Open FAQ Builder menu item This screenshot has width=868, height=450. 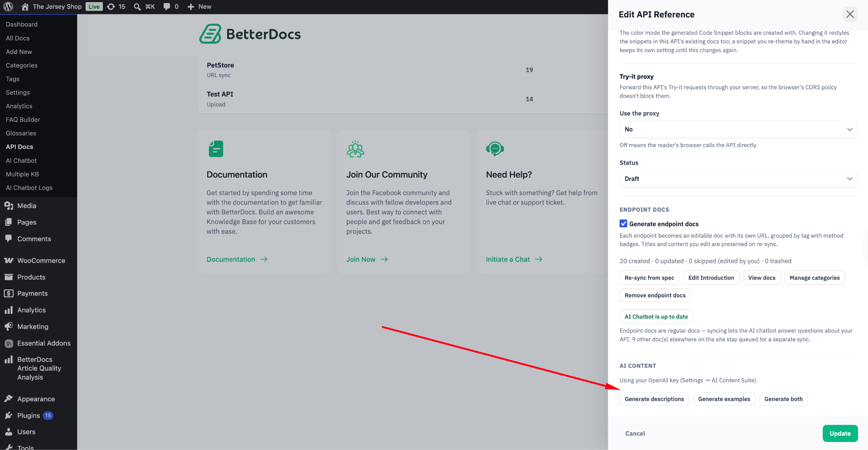click(23, 119)
